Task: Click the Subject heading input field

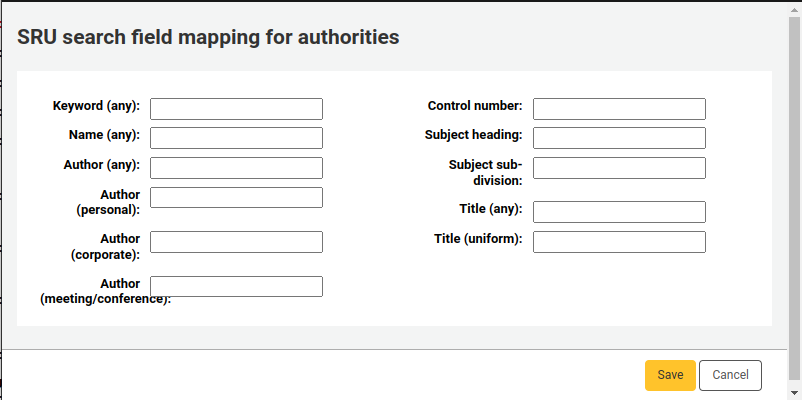Action: tap(619, 138)
